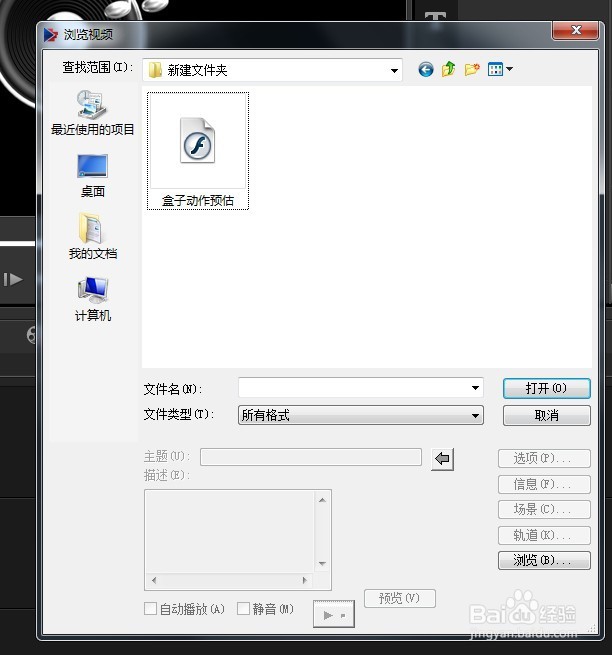The image size is (612, 655).
Task: Select the 盒子动作预估 Flash file
Action: coord(198,151)
